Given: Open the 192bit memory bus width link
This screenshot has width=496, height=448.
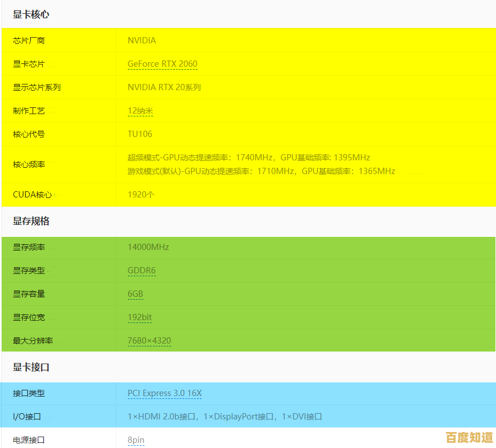Looking at the screenshot, I should click(140, 317).
